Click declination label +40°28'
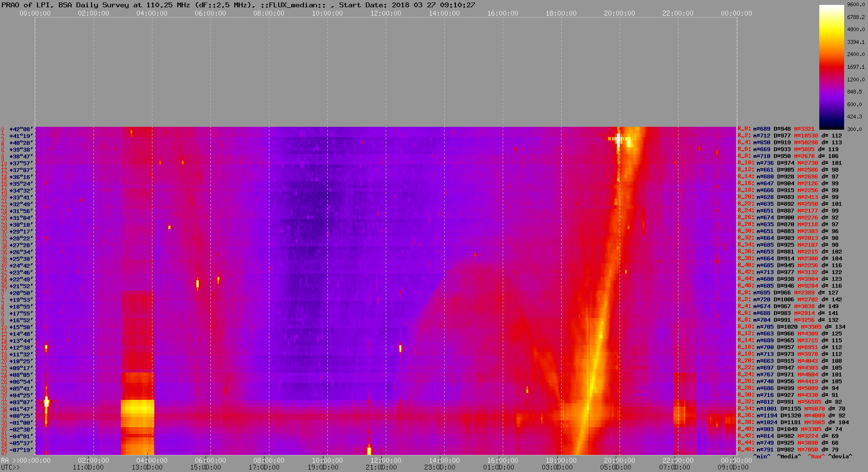Viewport: 868px width, 472px height. 21,143
